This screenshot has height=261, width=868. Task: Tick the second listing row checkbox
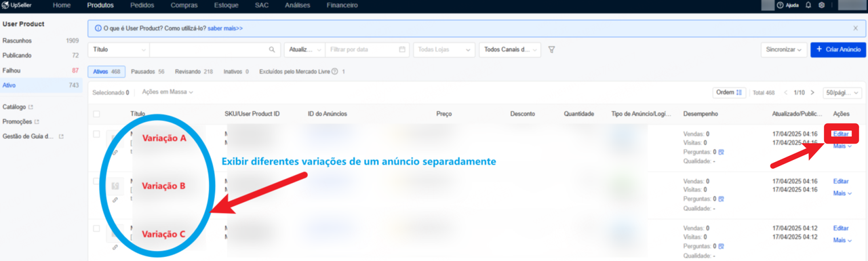[96, 181]
